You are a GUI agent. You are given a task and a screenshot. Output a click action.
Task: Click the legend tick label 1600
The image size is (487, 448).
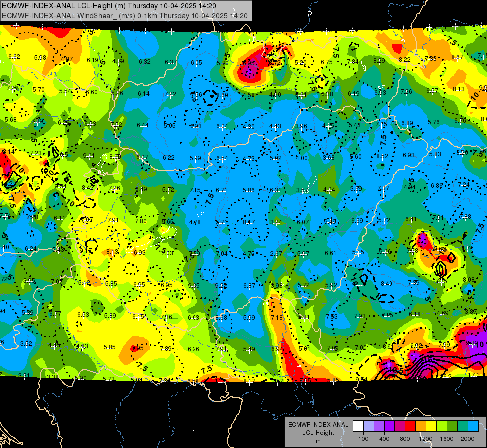point(447,439)
